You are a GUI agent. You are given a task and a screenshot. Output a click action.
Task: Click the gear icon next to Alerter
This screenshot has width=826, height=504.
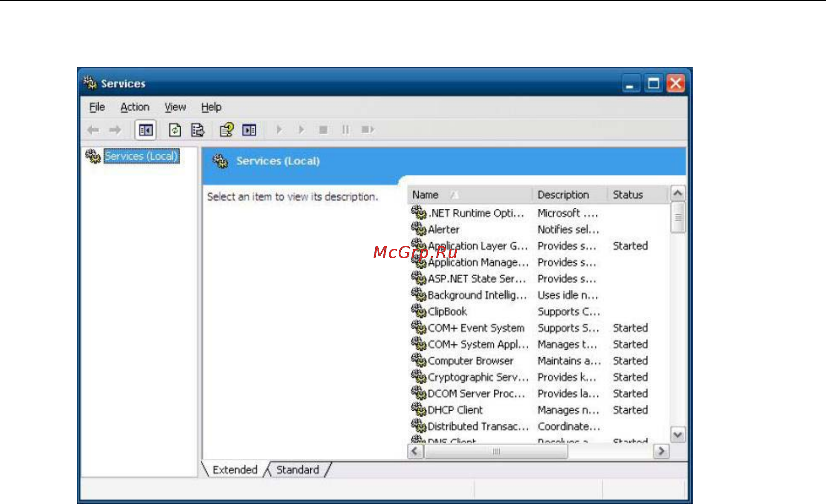pyautogui.click(x=419, y=229)
